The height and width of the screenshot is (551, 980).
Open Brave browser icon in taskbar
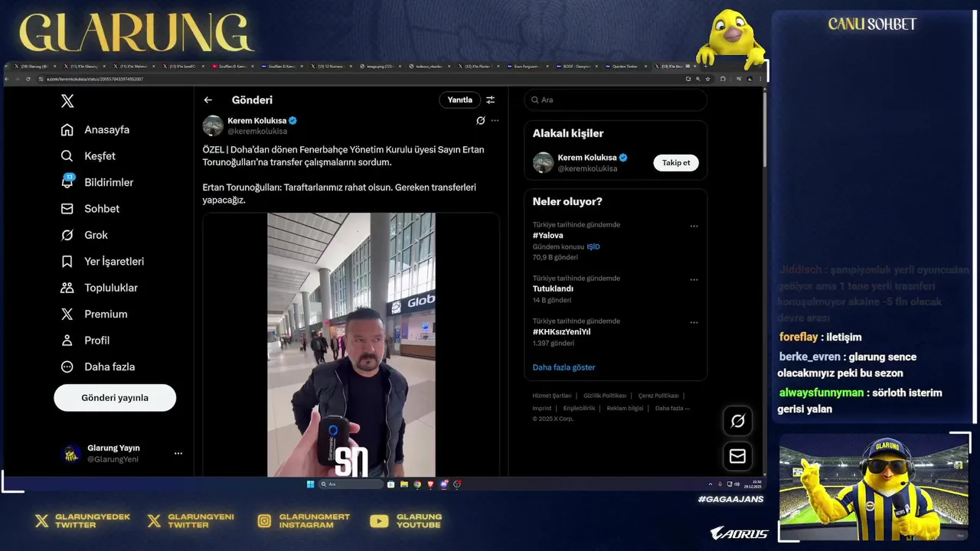pyautogui.click(x=430, y=484)
